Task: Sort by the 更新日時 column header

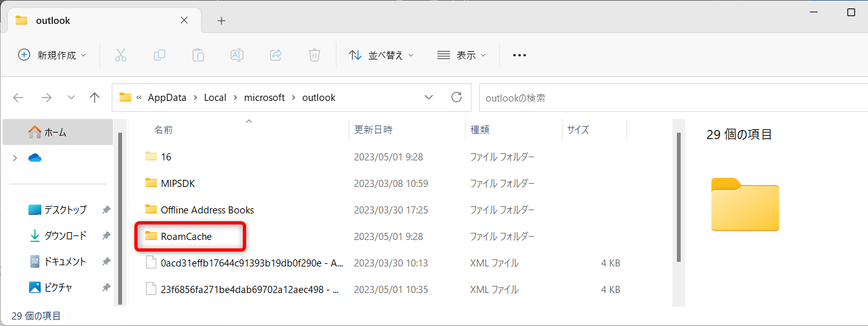Action: pyautogui.click(x=373, y=130)
